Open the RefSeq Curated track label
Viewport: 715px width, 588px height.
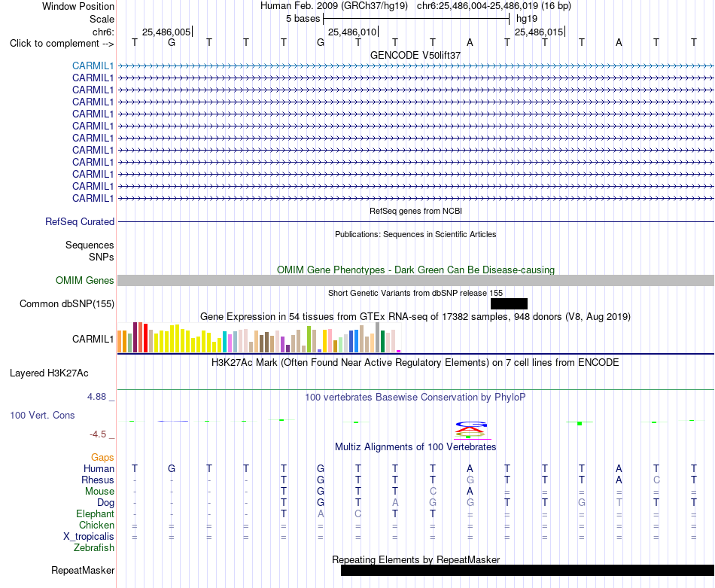pos(79,221)
